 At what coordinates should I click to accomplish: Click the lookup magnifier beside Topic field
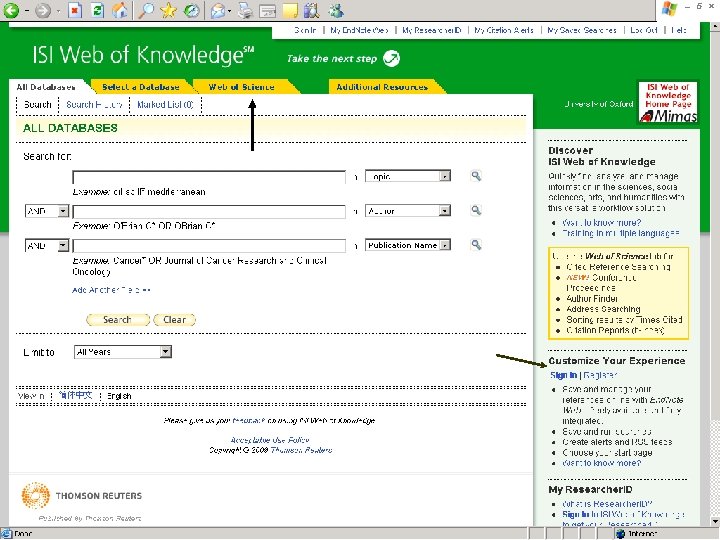[x=476, y=176]
